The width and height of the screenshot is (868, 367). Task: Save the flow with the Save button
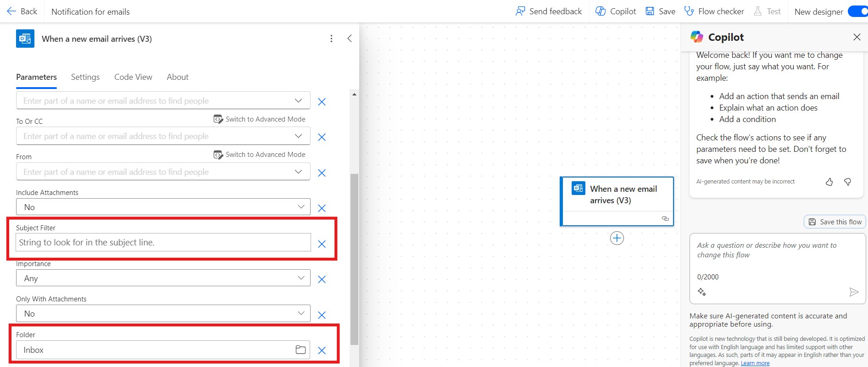[660, 11]
